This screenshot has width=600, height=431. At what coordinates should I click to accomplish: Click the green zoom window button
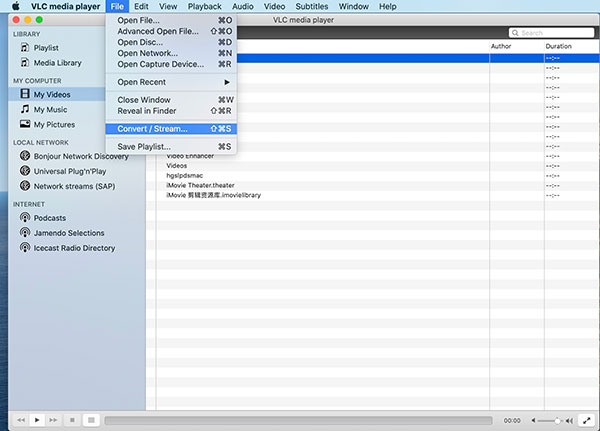(x=39, y=20)
